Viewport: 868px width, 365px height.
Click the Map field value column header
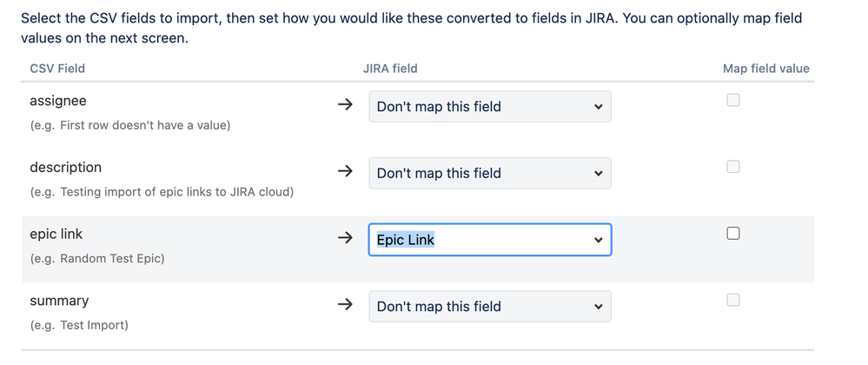[x=765, y=68]
